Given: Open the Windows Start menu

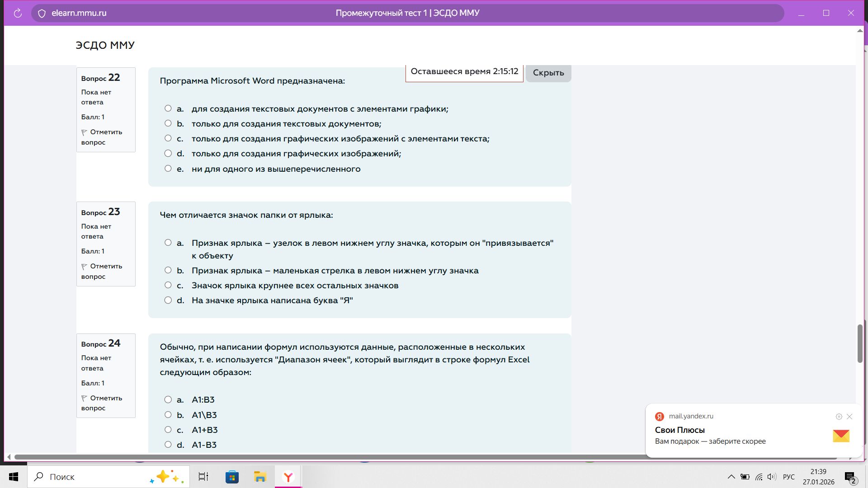Looking at the screenshot, I should click(x=14, y=477).
